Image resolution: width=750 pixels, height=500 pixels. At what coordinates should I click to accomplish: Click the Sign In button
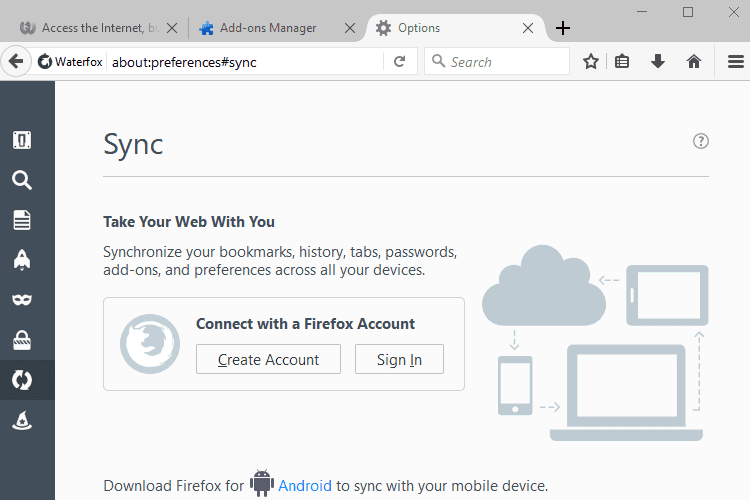click(x=399, y=359)
